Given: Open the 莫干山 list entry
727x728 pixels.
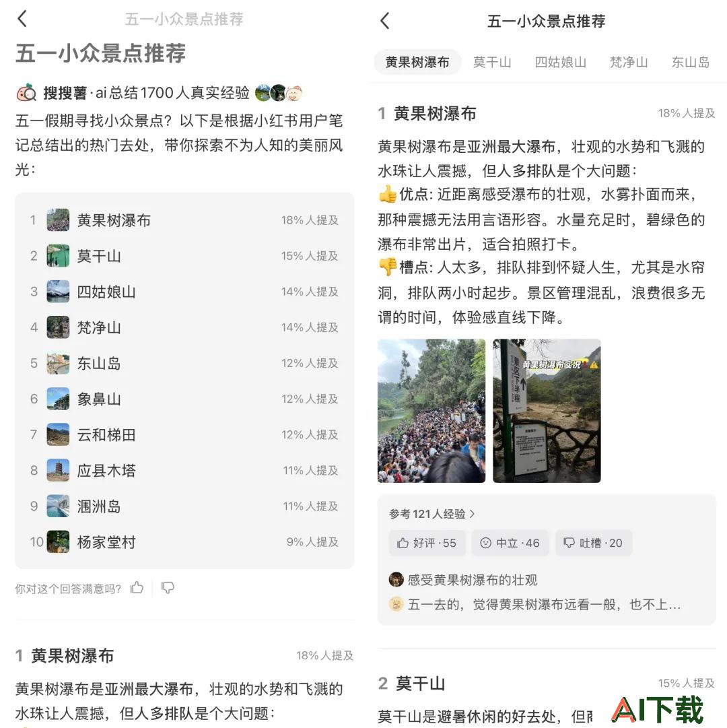Looking at the screenshot, I should pos(184,256).
